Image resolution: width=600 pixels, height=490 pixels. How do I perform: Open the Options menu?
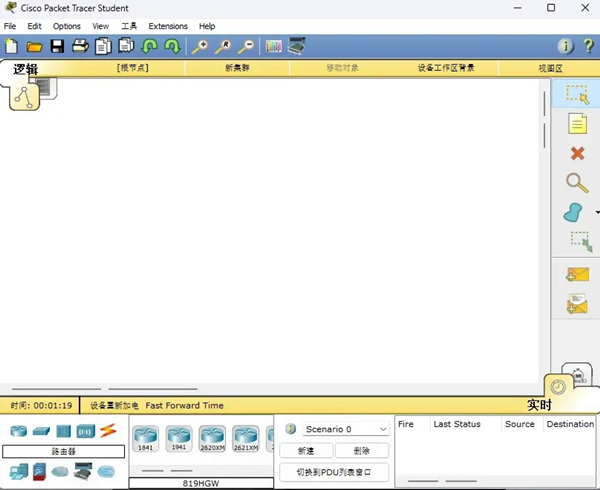[x=67, y=26]
